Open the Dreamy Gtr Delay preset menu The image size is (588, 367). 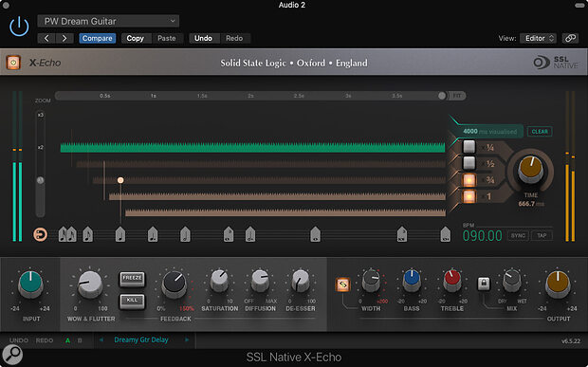[x=141, y=339]
